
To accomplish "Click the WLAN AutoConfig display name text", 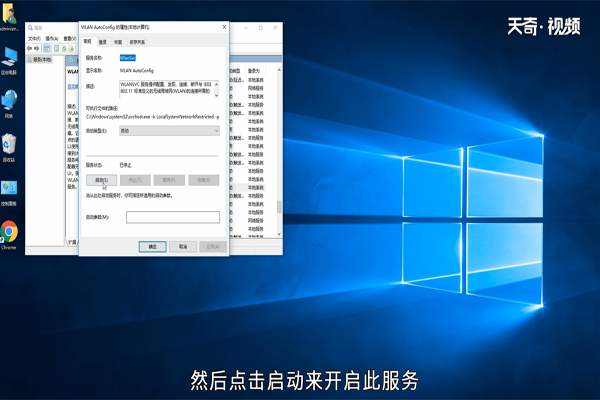I will [137, 70].
